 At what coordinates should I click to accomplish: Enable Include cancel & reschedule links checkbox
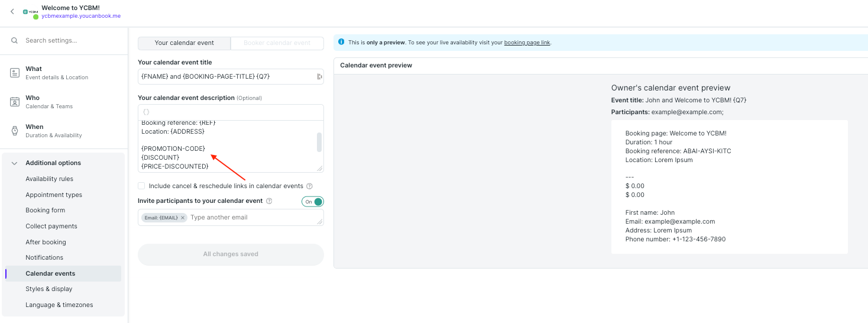[x=141, y=186]
